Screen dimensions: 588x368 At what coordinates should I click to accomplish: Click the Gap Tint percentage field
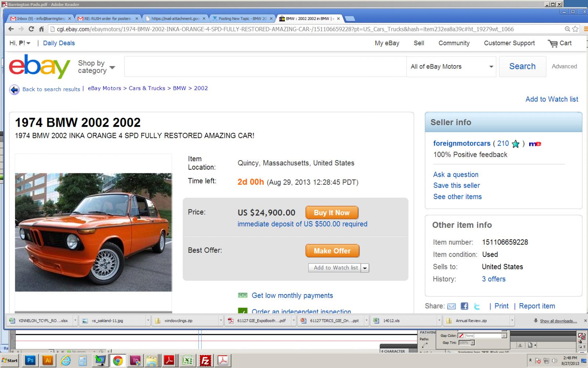pos(465,343)
